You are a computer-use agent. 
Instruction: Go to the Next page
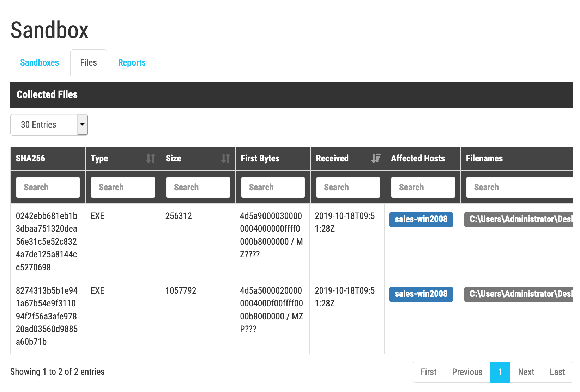tap(526, 372)
